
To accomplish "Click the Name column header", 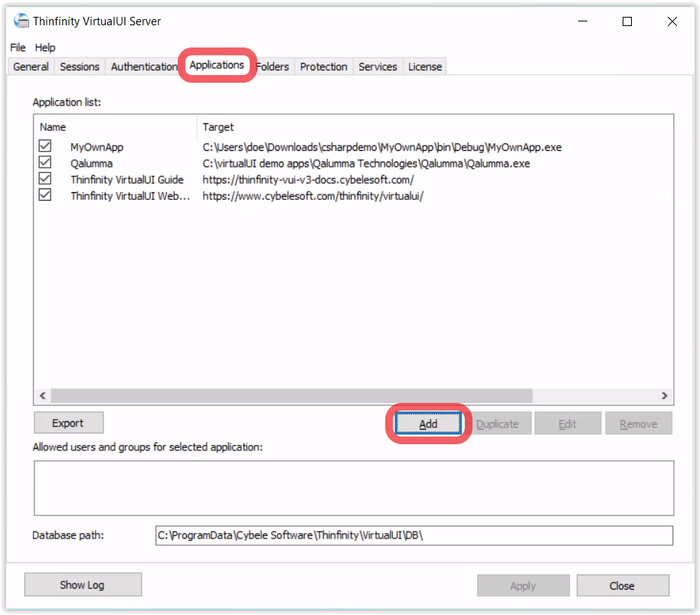I will [x=116, y=127].
